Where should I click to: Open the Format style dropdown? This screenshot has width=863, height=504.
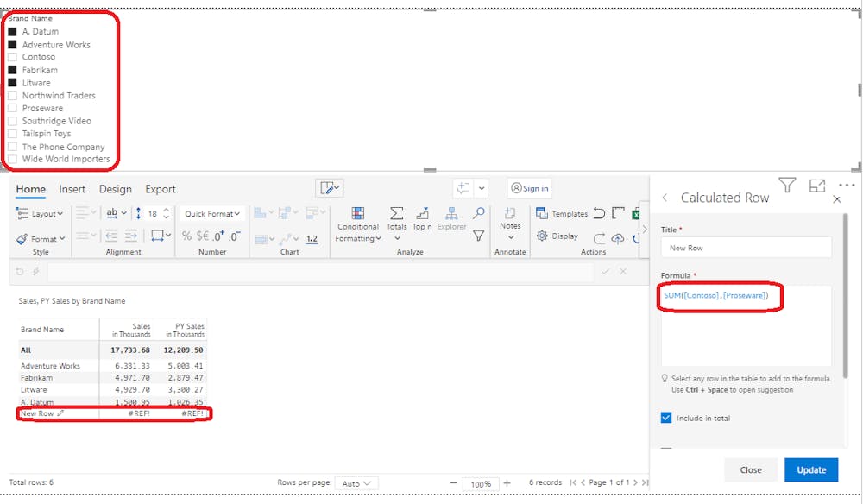[x=41, y=239]
